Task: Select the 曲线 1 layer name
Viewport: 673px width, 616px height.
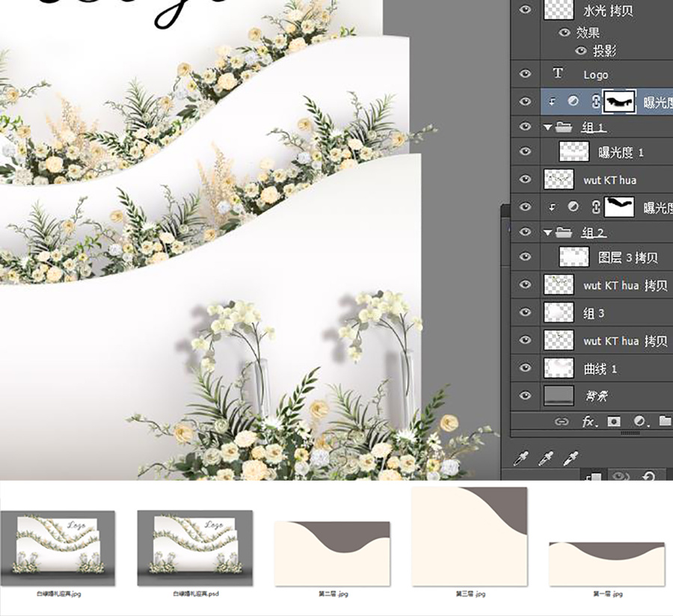Action: coord(600,369)
